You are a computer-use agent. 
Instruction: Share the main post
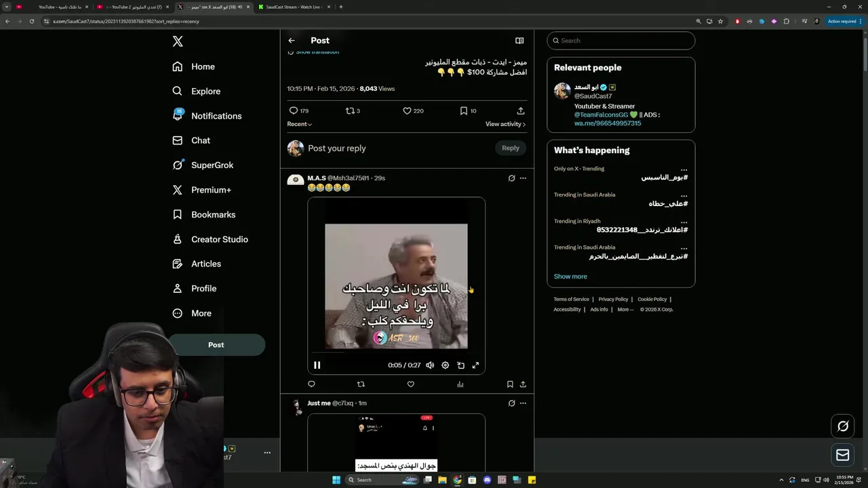pyautogui.click(x=521, y=110)
